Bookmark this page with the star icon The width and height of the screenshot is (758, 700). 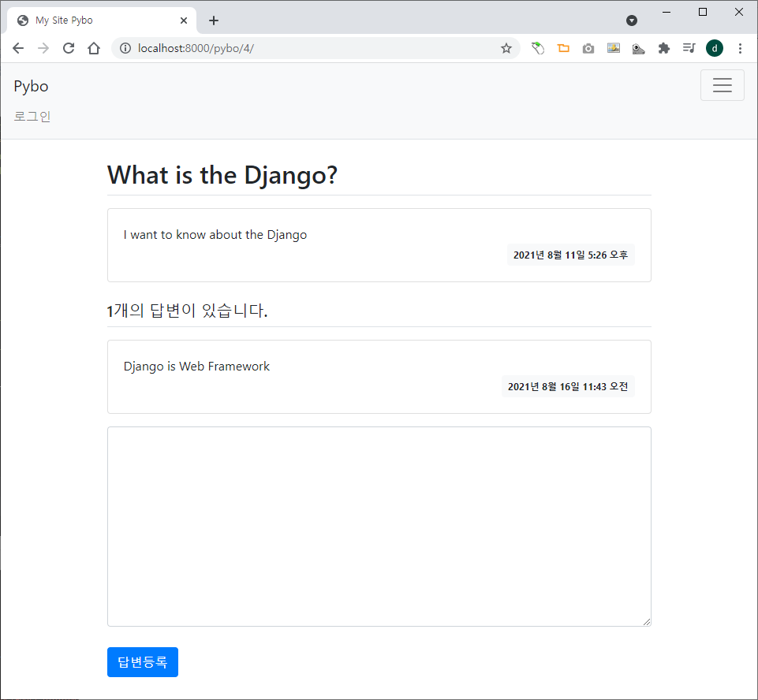pyautogui.click(x=506, y=48)
